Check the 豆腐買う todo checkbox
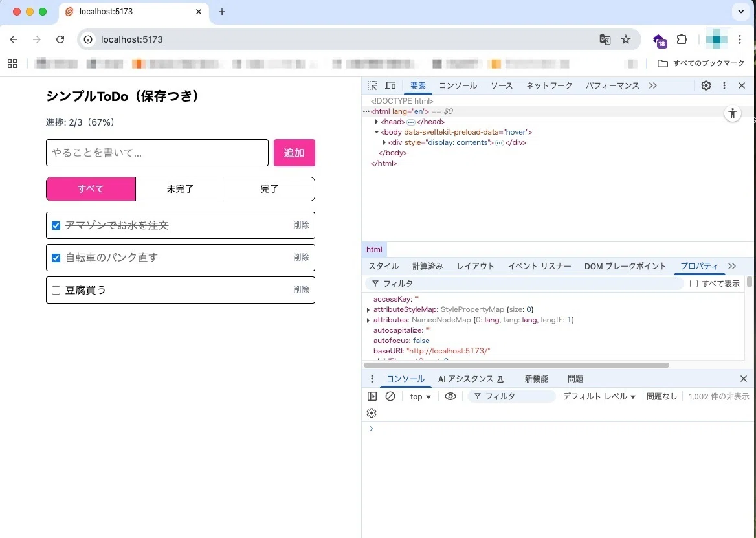Image resolution: width=756 pixels, height=538 pixels. (56, 290)
